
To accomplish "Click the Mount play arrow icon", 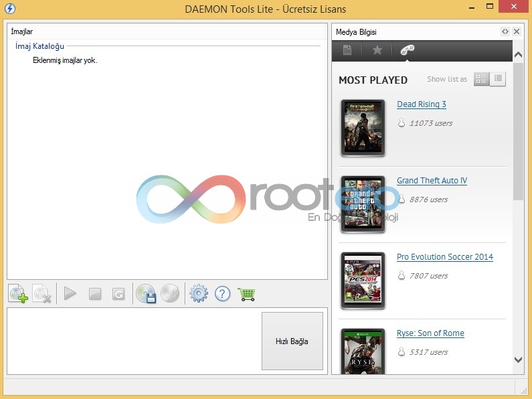I will pyautogui.click(x=70, y=293).
